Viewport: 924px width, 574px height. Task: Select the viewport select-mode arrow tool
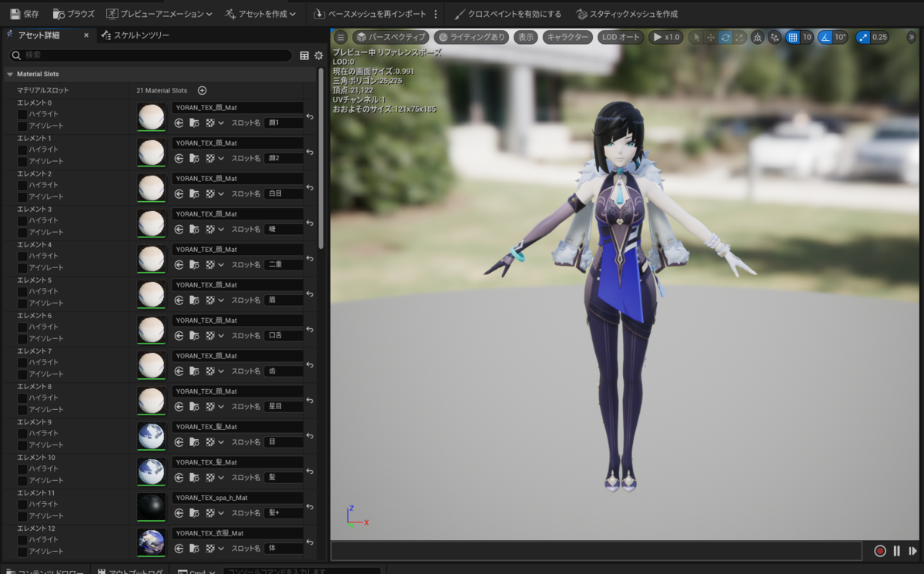point(697,37)
